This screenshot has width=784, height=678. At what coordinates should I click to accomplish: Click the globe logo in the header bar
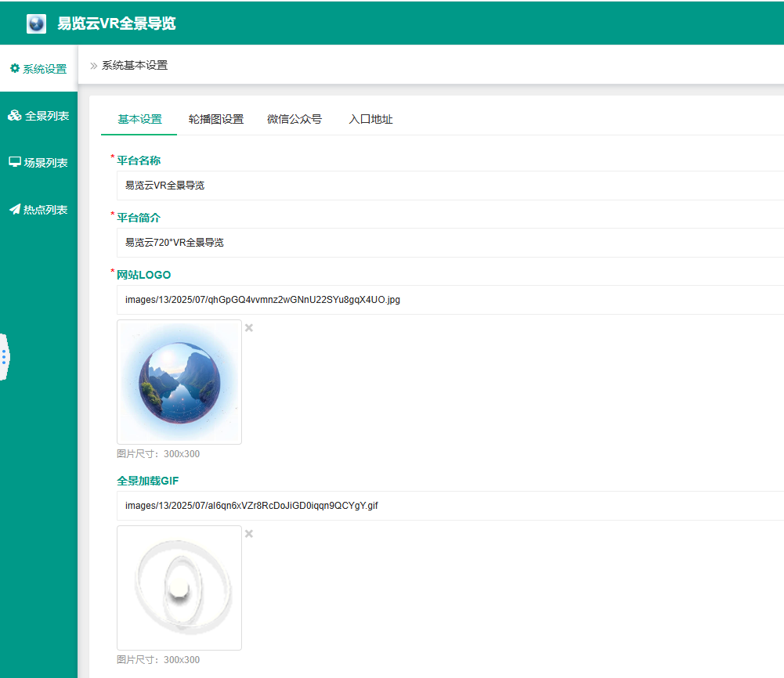pos(34,23)
